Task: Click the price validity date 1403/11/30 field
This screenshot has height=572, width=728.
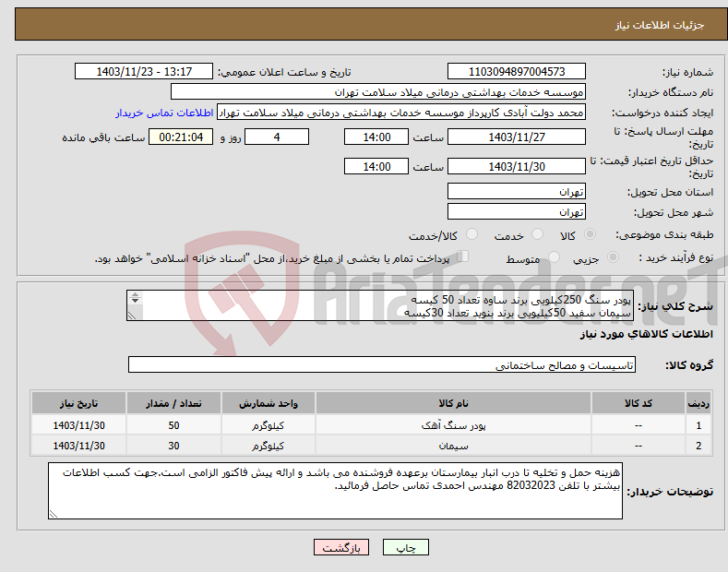Action: (x=517, y=166)
